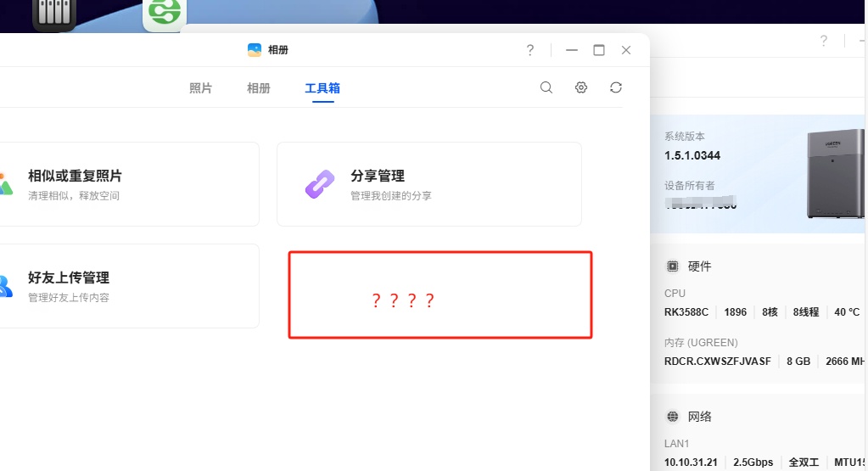
Task: Open 相册 settings gear icon
Action: [x=580, y=87]
